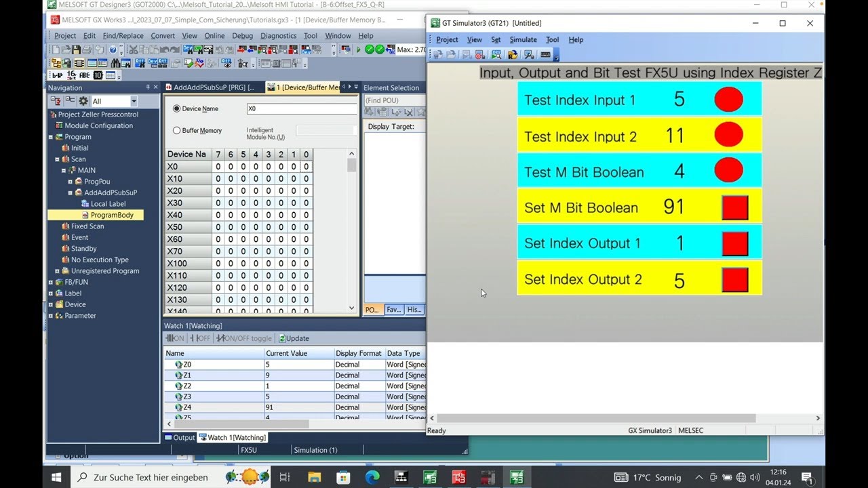
Task: Collapse the Scan tree node
Action: 57,159
